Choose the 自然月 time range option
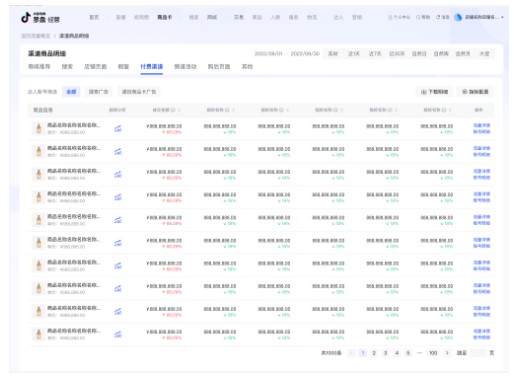 point(463,54)
